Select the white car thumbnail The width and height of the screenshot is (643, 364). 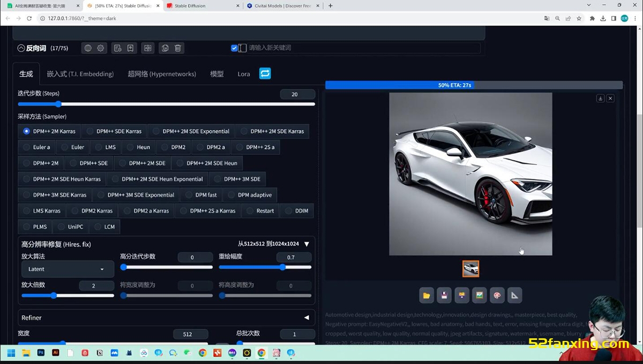tap(471, 269)
